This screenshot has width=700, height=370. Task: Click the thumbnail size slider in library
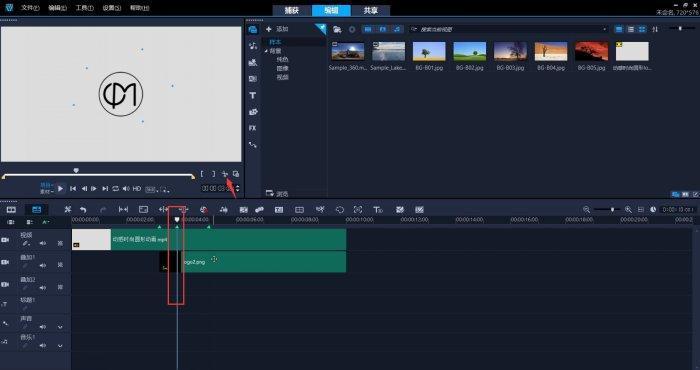(x=681, y=29)
